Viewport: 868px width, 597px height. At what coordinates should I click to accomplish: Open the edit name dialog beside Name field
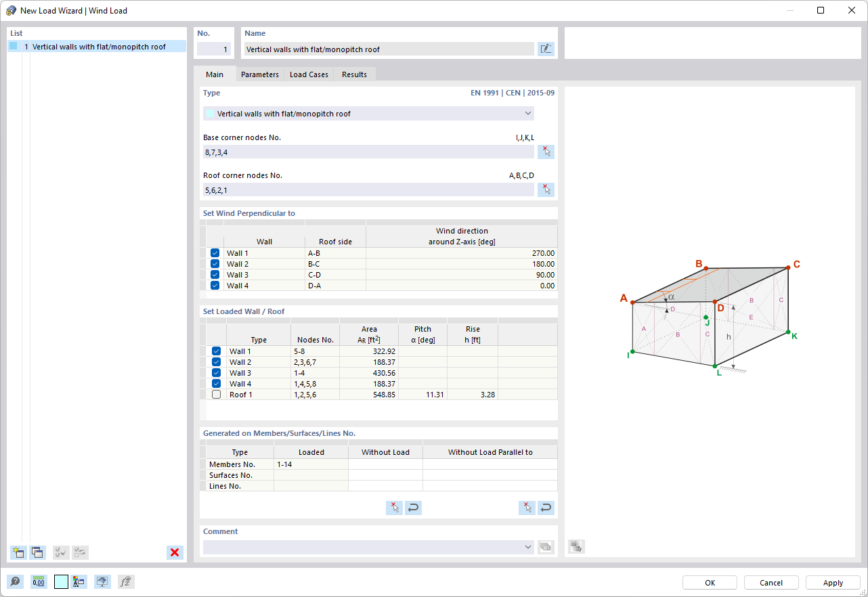(x=546, y=48)
